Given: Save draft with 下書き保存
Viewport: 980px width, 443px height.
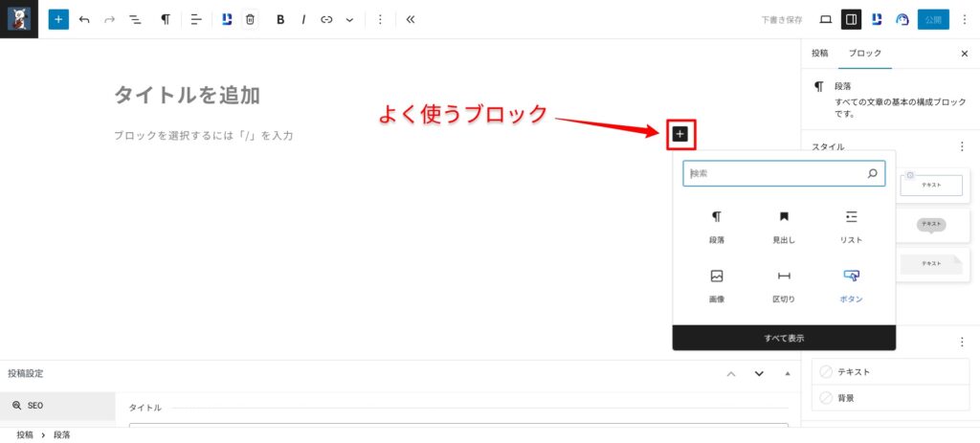Looking at the screenshot, I should coord(782,19).
